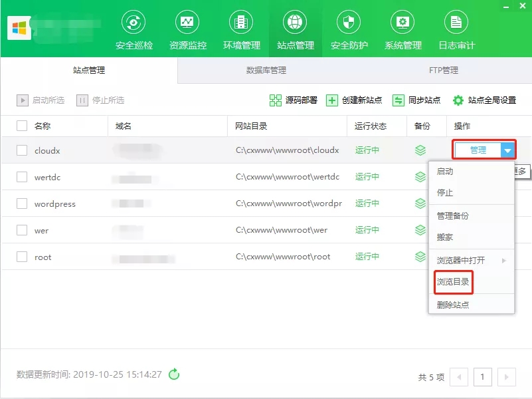Expand dropdown arrow next to 管理 button
Viewport: 532px width, 399px height.
(507, 150)
